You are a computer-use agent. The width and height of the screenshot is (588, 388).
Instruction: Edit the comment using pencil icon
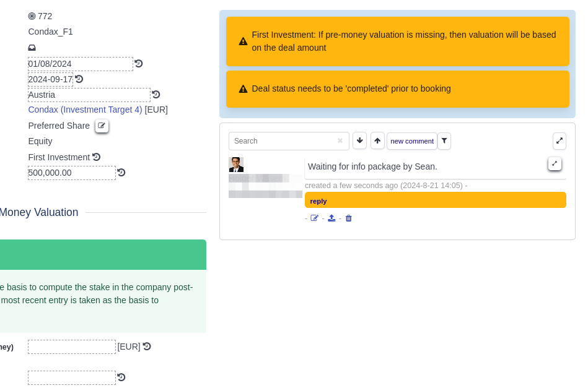[x=314, y=218]
